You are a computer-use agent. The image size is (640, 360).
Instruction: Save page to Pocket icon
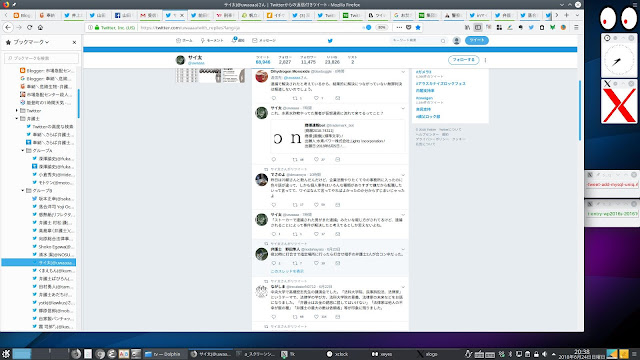[409, 27]
